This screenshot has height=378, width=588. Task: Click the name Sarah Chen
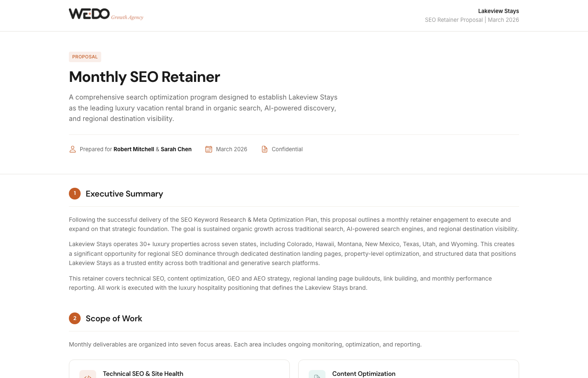click(176, 149)
